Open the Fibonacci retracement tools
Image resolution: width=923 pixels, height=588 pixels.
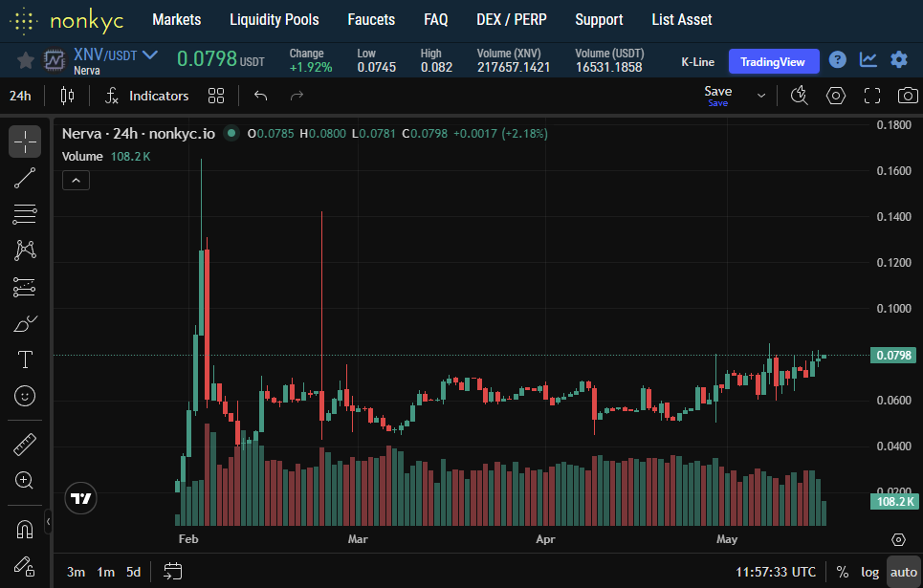25,214
